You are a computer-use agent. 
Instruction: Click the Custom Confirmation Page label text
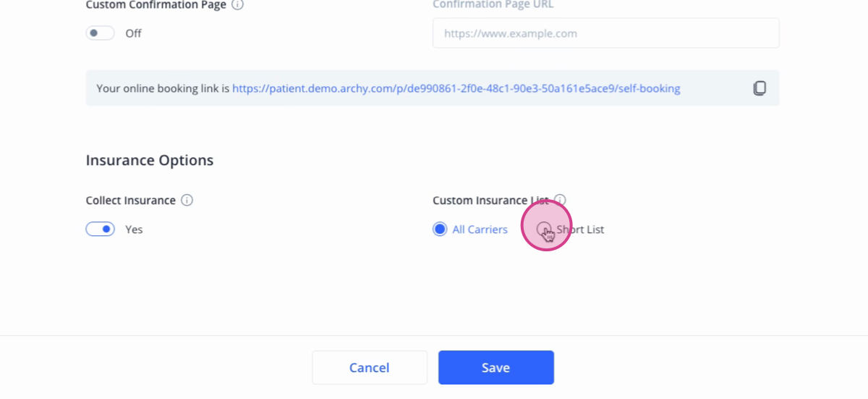tap(156, 5)
